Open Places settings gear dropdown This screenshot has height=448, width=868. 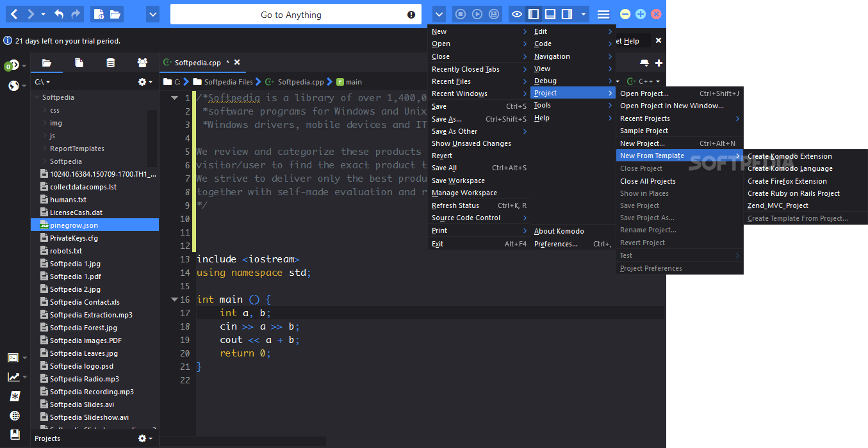[x=145, y=82]
